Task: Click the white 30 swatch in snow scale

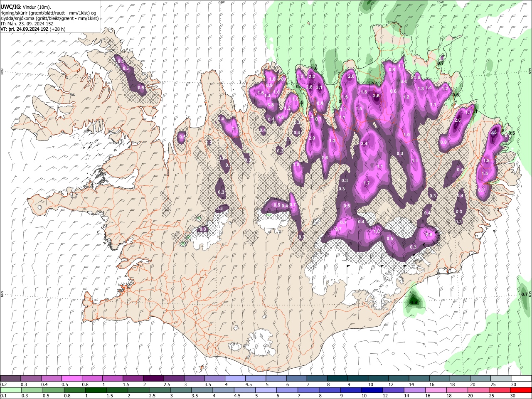Action: (521, 378)
